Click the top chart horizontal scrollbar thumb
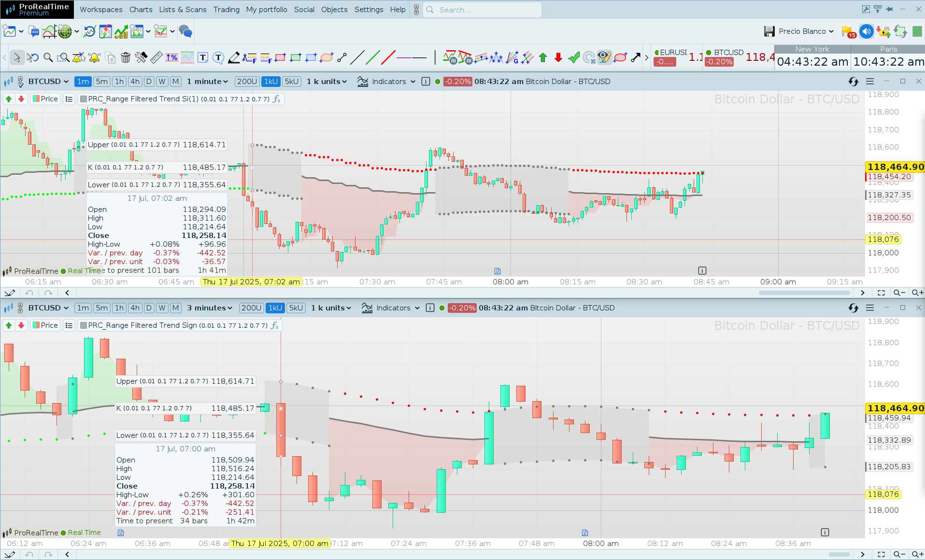This screenshot has width=925, height=560. pyautogui.click(x=804, y=293)
